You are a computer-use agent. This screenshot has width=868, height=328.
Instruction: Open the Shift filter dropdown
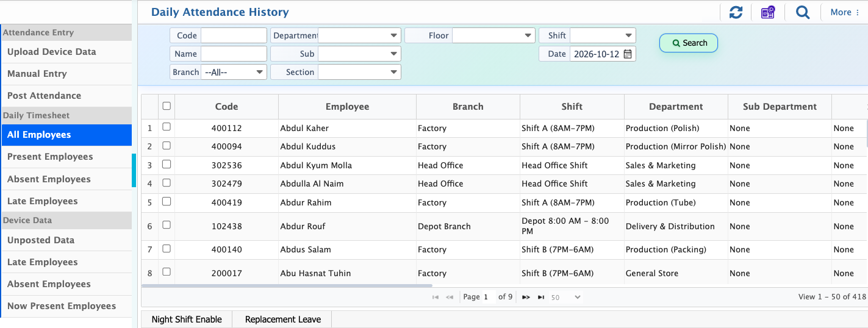(x=603, y=35)
